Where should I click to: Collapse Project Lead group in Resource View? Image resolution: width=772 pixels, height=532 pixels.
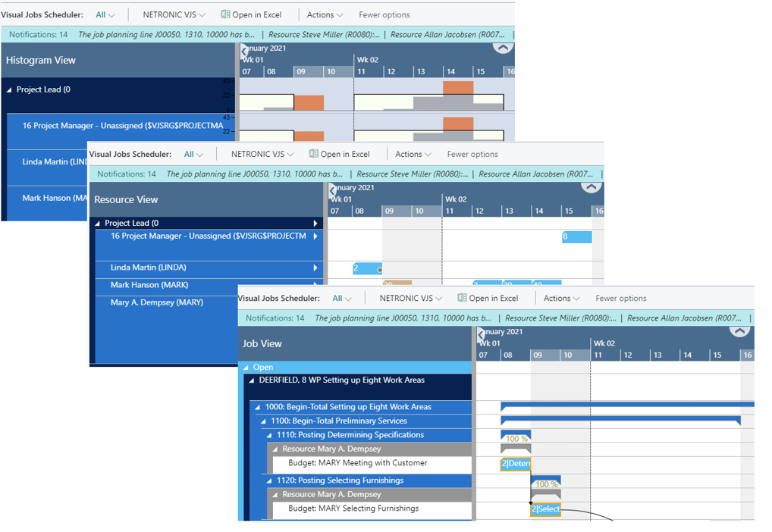[x=97, y=224]
